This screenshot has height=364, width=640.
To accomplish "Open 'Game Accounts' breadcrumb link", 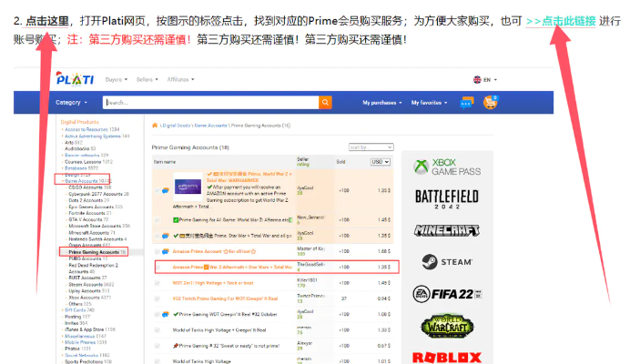I will 210,126.
